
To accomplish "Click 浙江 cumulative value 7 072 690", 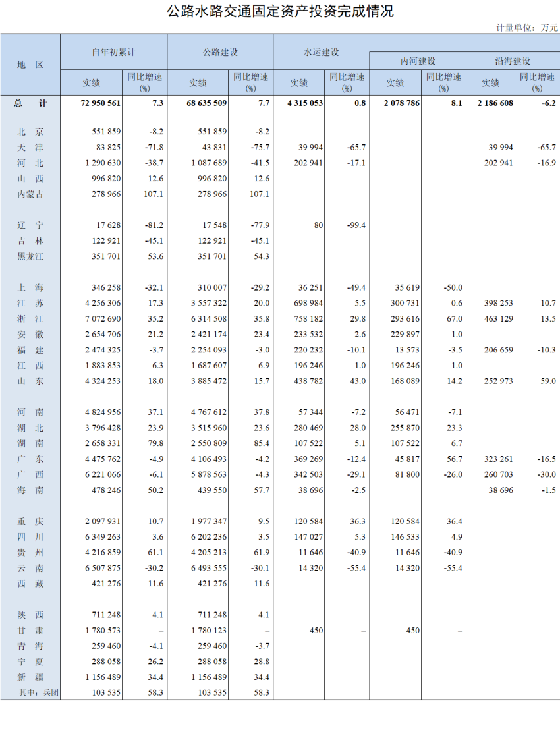I will coord(103,318).
